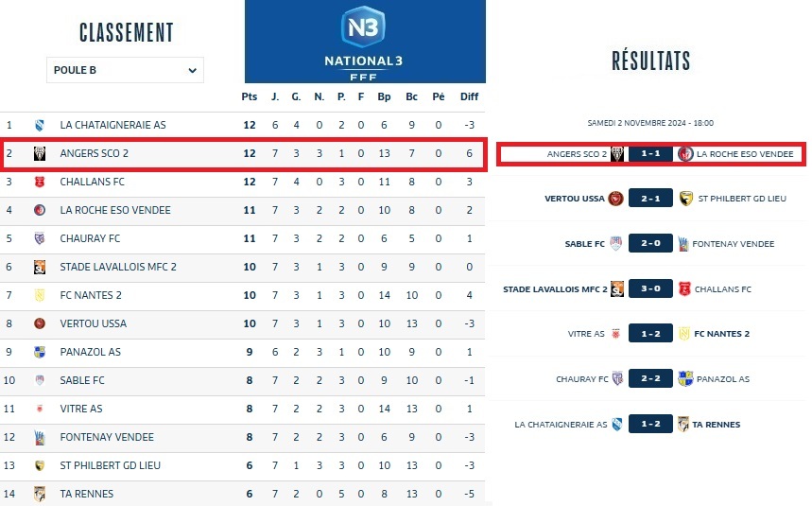This screenshot has width=812, height=506.
Task: Click the Résultats section heading
Action: point(651,61)
